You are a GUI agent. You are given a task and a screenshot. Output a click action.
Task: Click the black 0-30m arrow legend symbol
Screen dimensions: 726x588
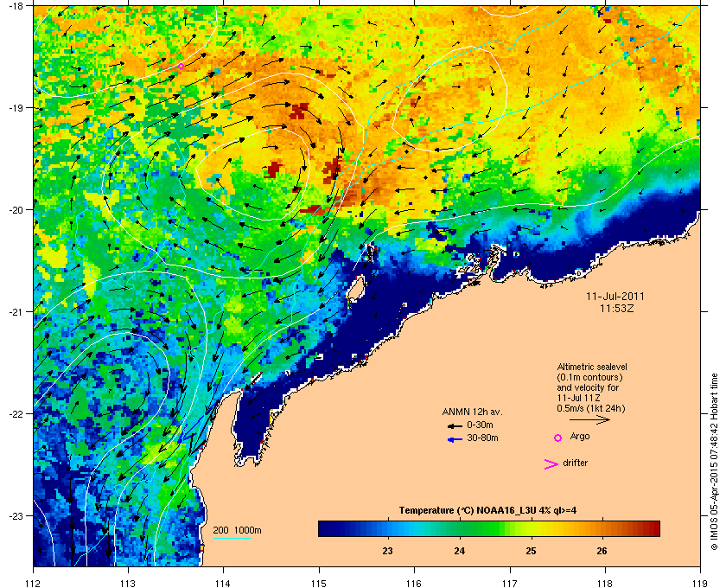[455, 425]
